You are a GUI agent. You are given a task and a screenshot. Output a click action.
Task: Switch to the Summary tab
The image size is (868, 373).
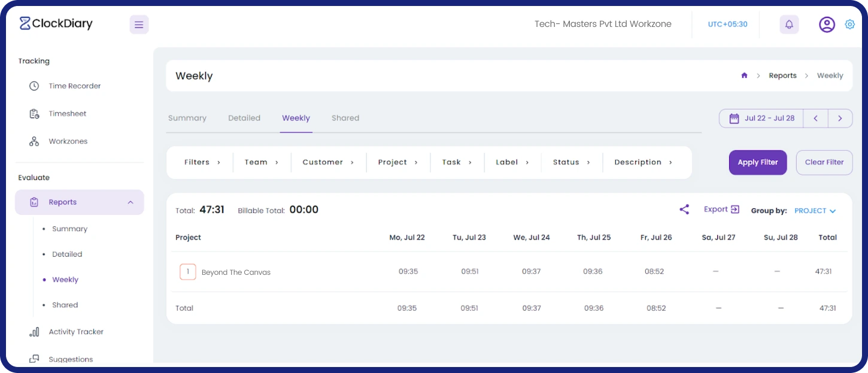[187, 118]
